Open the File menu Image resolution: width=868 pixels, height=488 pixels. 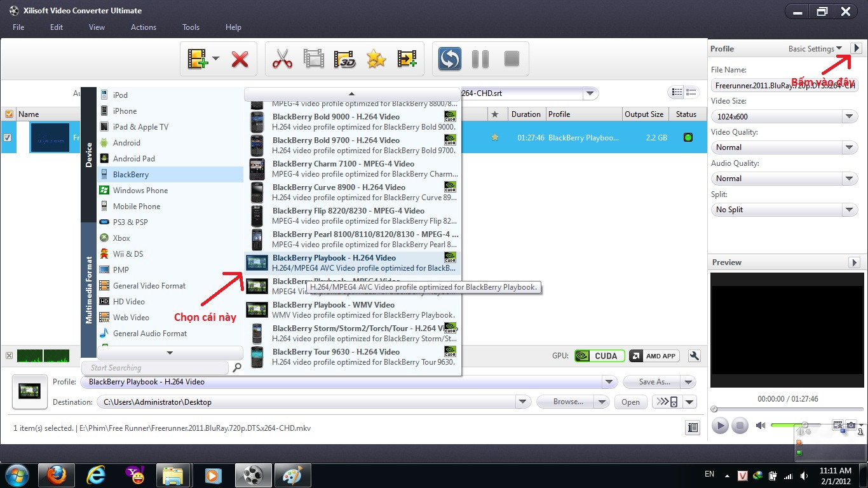[18, 27]
